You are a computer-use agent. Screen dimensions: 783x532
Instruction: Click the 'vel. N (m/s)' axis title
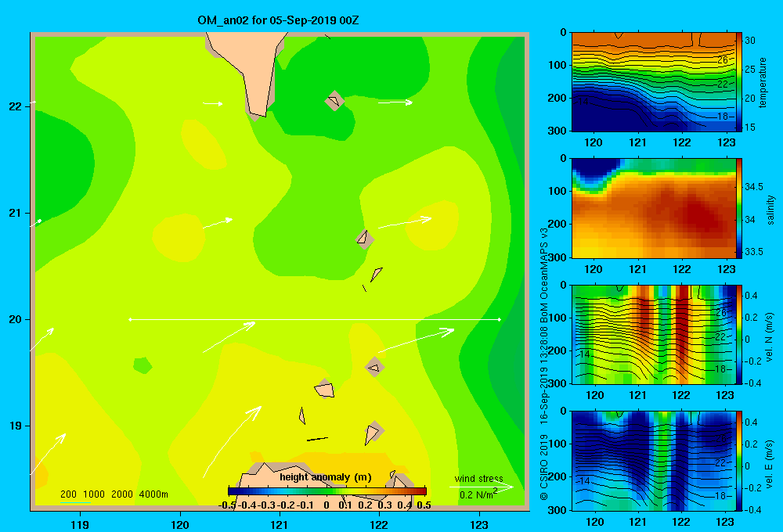(770, 337)
